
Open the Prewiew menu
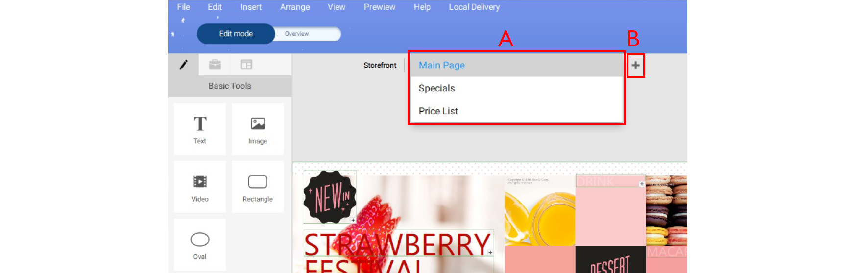(380, 7)
